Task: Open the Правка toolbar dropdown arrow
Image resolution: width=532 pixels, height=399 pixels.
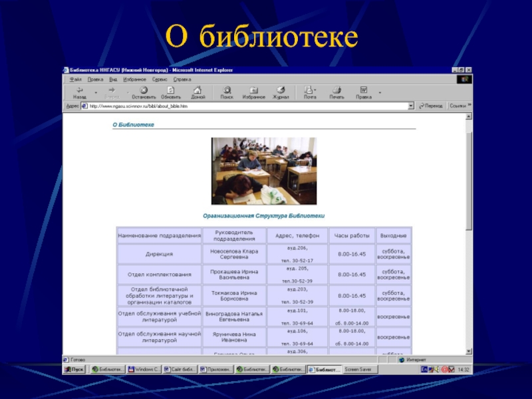Action: click(380, 92)
